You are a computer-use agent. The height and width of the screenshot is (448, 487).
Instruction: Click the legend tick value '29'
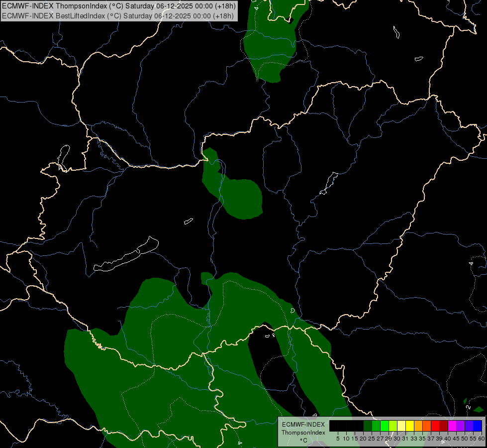coord(389,439)
